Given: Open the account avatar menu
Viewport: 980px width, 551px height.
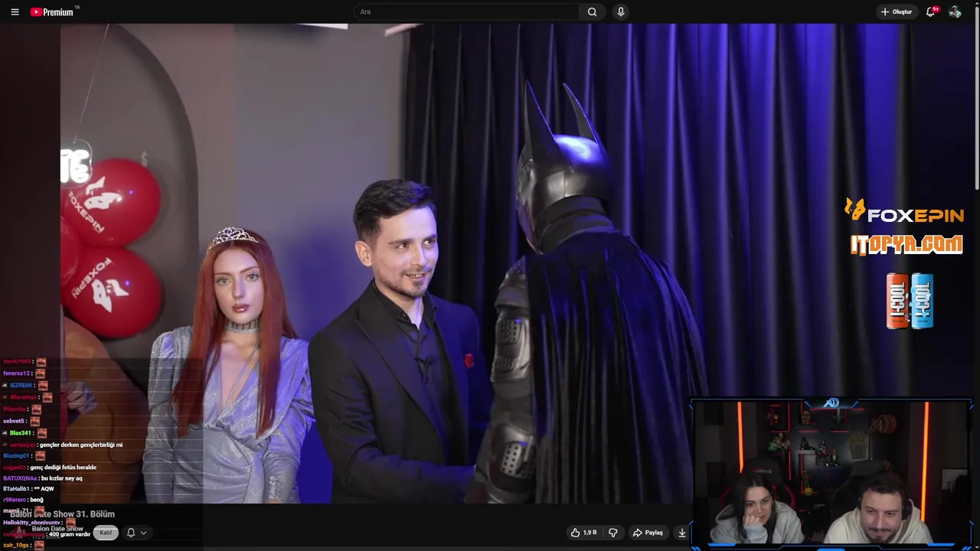Looking at the screenshot, I should (955, 11).
